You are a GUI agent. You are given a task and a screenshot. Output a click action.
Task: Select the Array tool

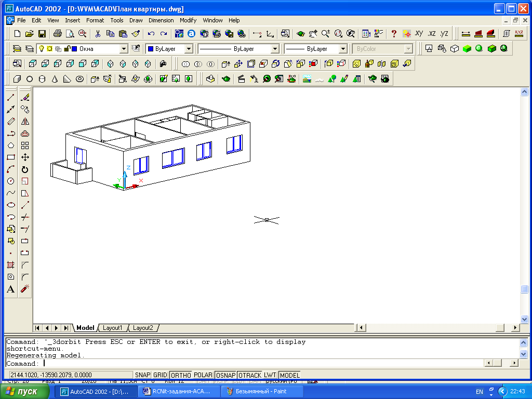(25, 145)
